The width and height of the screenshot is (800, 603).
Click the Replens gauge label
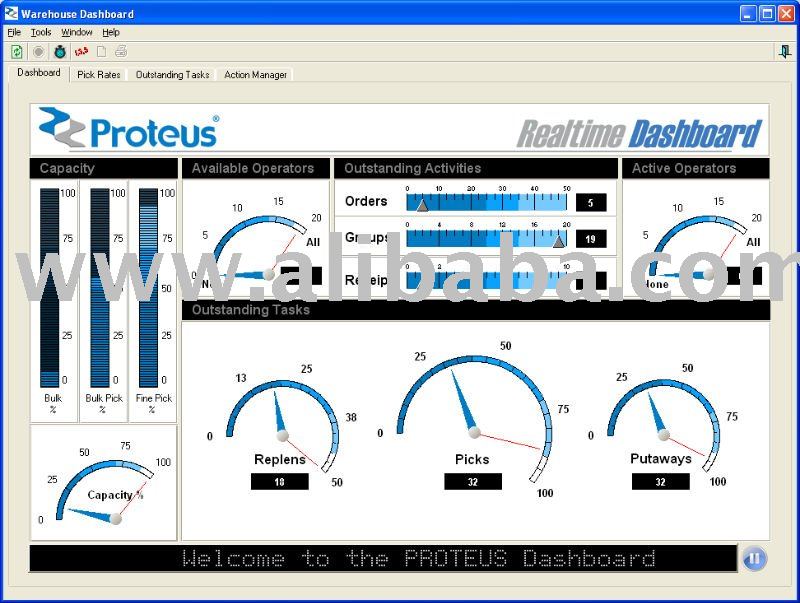click(280, 459)
